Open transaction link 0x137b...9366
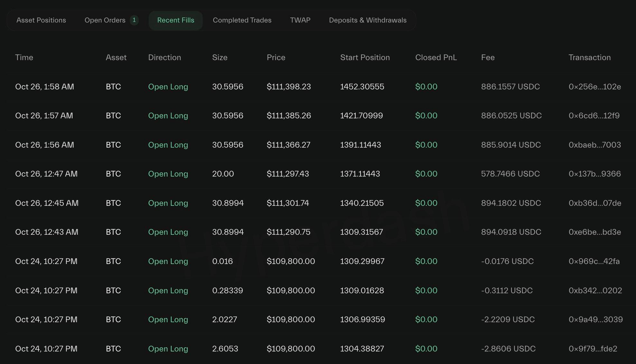The width and height of the screenshot is (636, 364). [x=595, y=174]
